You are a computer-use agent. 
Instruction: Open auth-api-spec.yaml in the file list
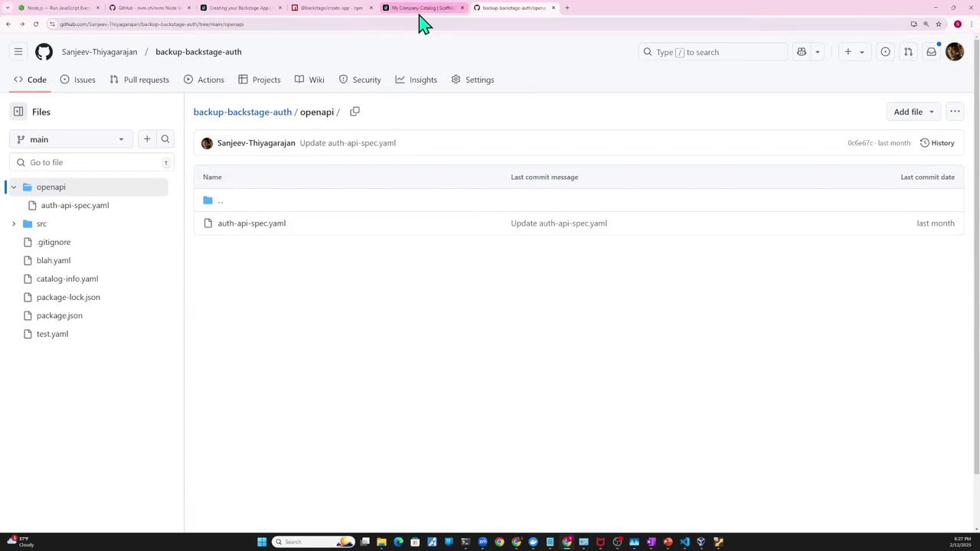(x=252, y=223)
